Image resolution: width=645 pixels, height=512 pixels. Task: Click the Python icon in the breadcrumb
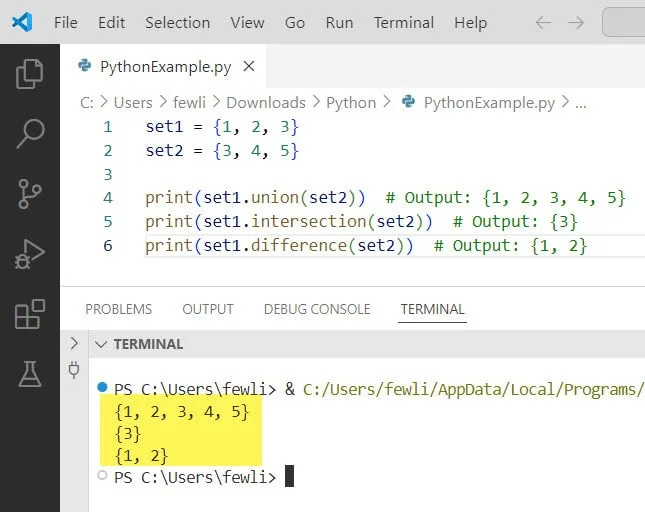(408, 101)
